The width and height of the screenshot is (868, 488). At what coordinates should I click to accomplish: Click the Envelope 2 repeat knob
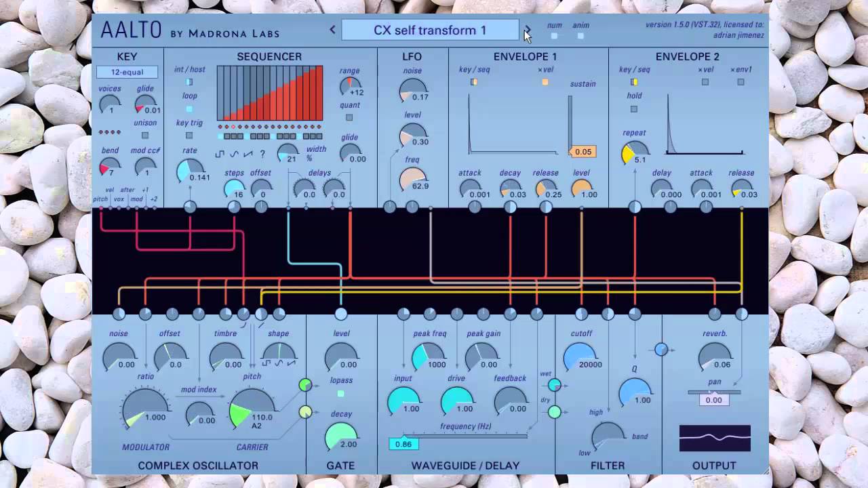click(x=635, y=152)
